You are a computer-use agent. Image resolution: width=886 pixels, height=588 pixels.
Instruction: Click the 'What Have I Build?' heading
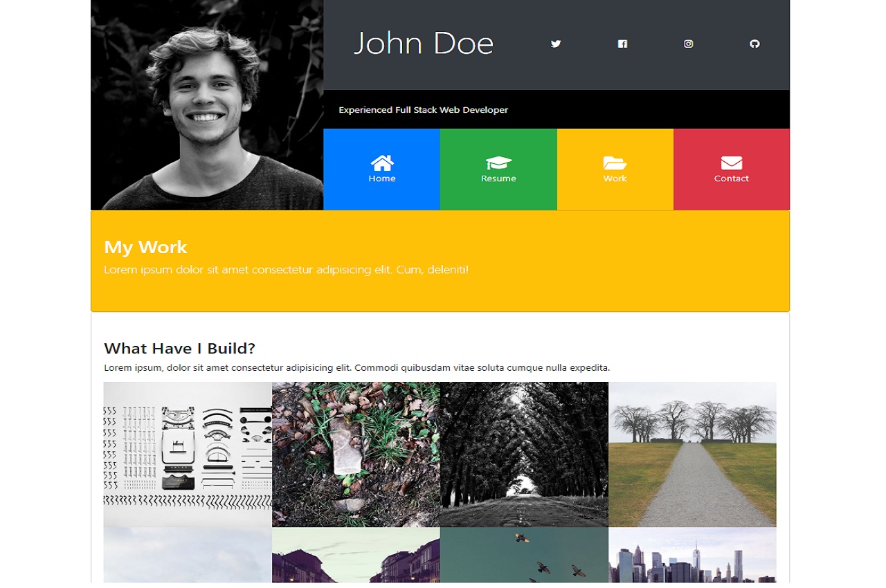pos(180,348)
